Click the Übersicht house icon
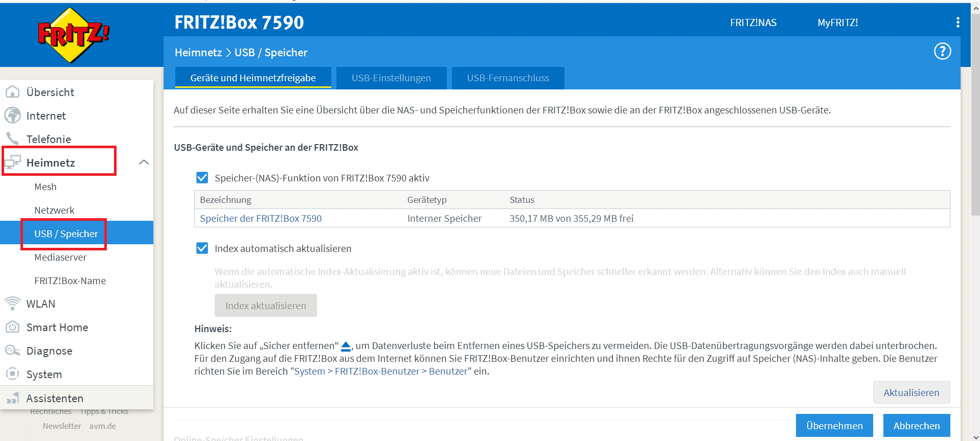 tap(12, 92)
